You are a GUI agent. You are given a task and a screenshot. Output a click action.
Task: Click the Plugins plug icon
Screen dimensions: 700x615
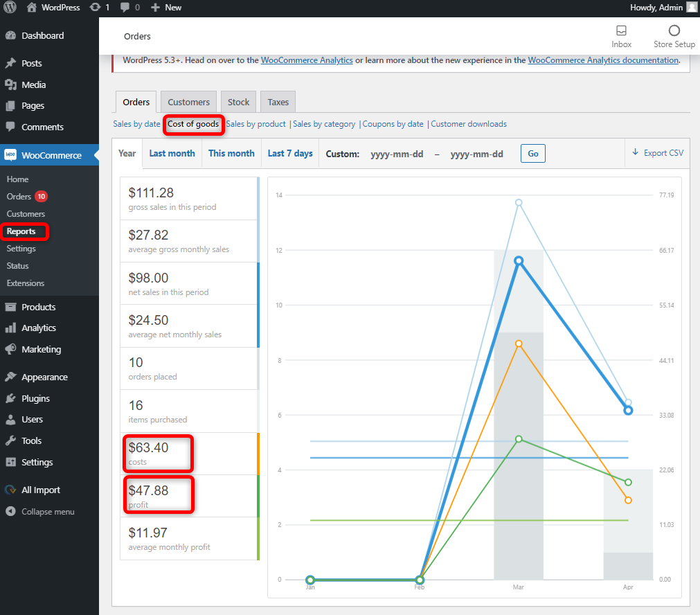10,398
